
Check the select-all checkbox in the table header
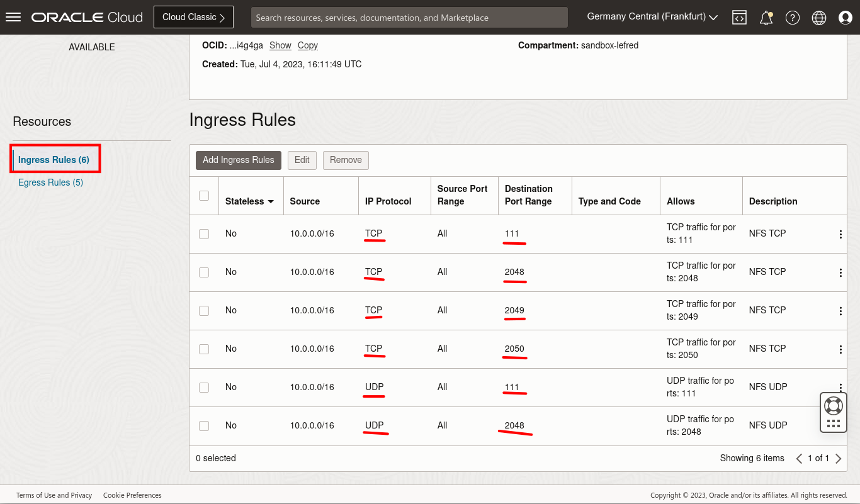tap(204, 195)
